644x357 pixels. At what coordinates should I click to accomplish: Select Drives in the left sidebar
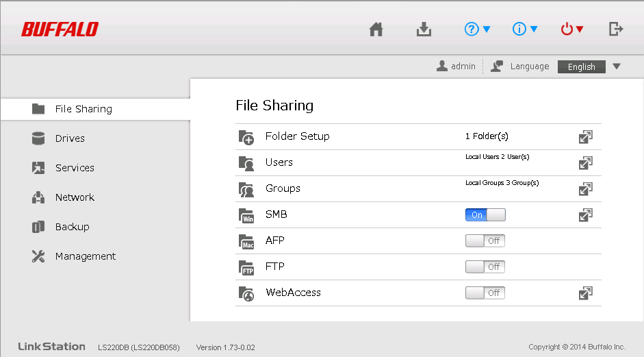70,138
